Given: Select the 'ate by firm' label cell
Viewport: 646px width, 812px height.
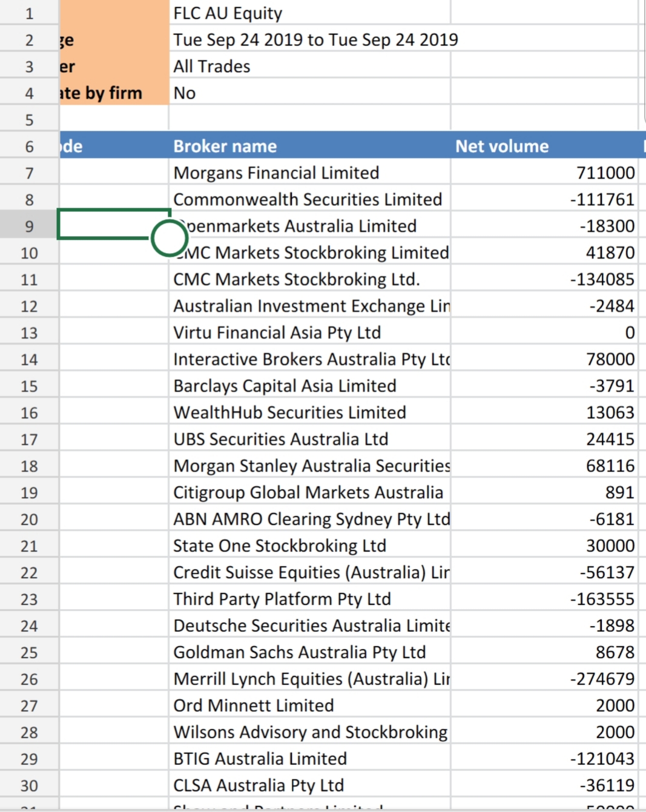Looking at the screenshot, I should [x=114, y=93].
